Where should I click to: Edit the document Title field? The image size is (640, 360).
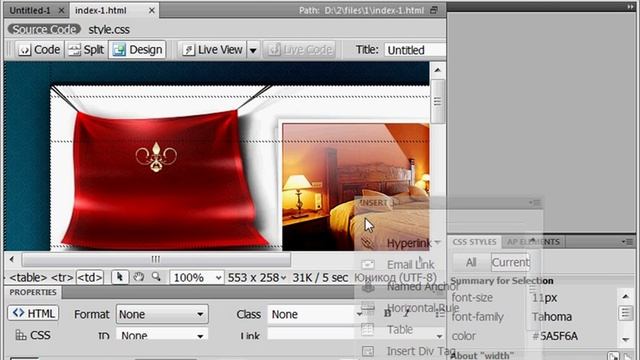(414, 50)
